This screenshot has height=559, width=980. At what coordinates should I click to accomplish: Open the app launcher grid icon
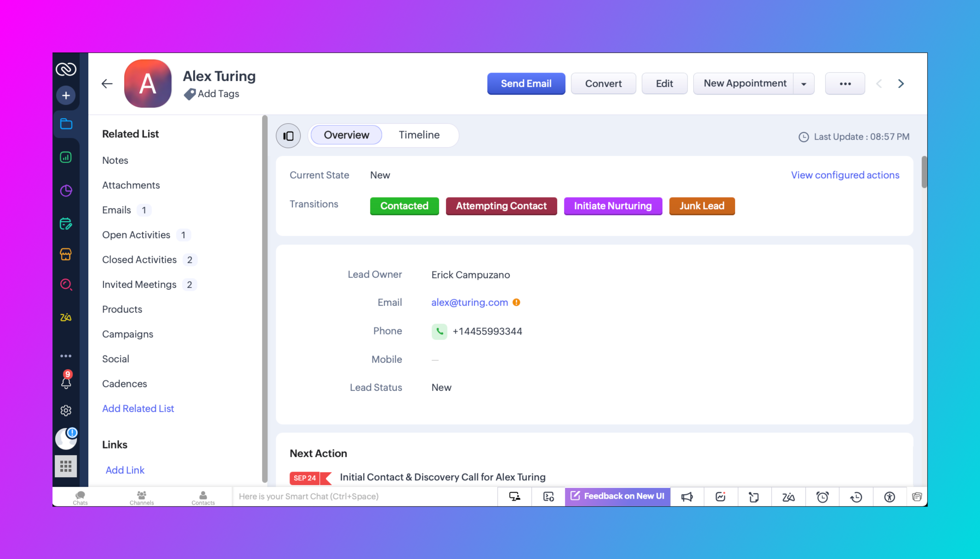pos(66,466)
